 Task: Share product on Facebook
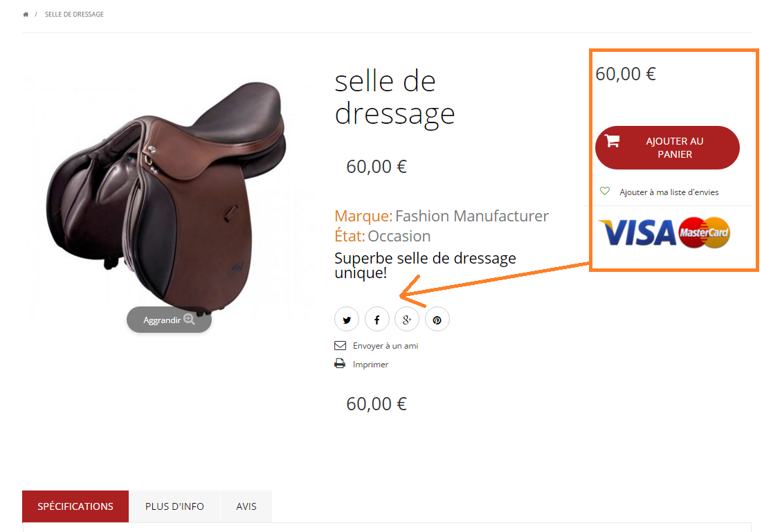pyautogui.click(x=377, y=320)
